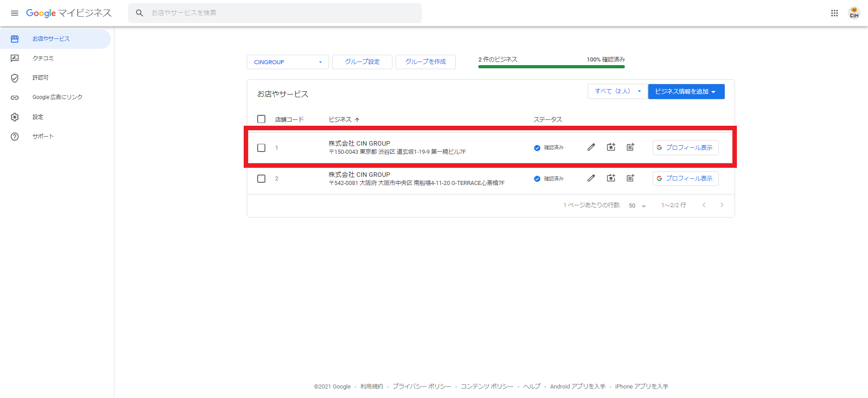
Task: Check the box for store code 2
Action: click(x=261, y=179)
